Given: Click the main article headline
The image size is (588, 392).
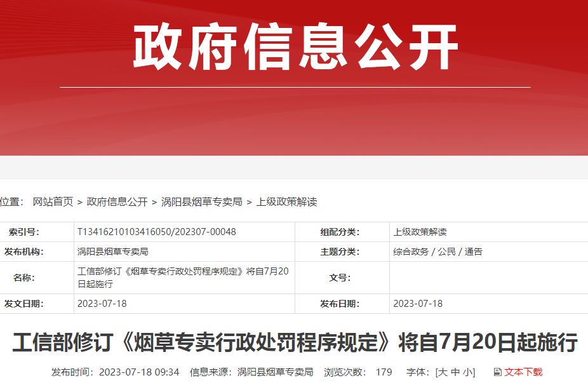Looking at the screenshot, I should [x=295, y=343].
